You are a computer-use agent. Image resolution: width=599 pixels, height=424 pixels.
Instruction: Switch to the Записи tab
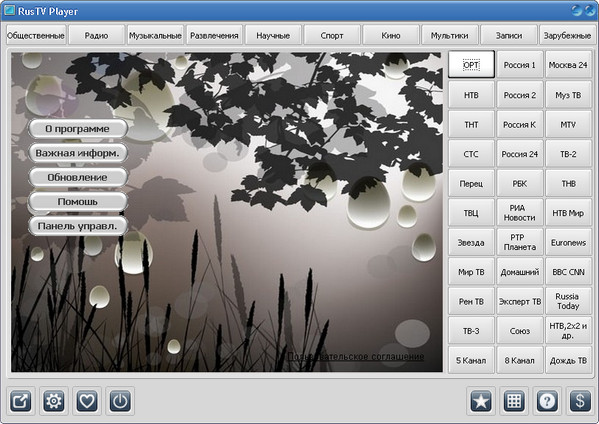coord(509,36)
